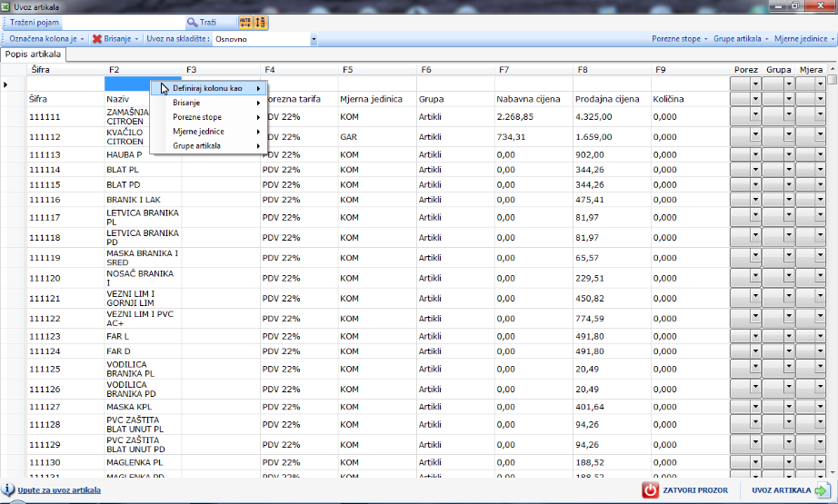Click the Mjera column header
Image resolution: width=838 pixels, height=504 pixels.
[x=811, y=69]
